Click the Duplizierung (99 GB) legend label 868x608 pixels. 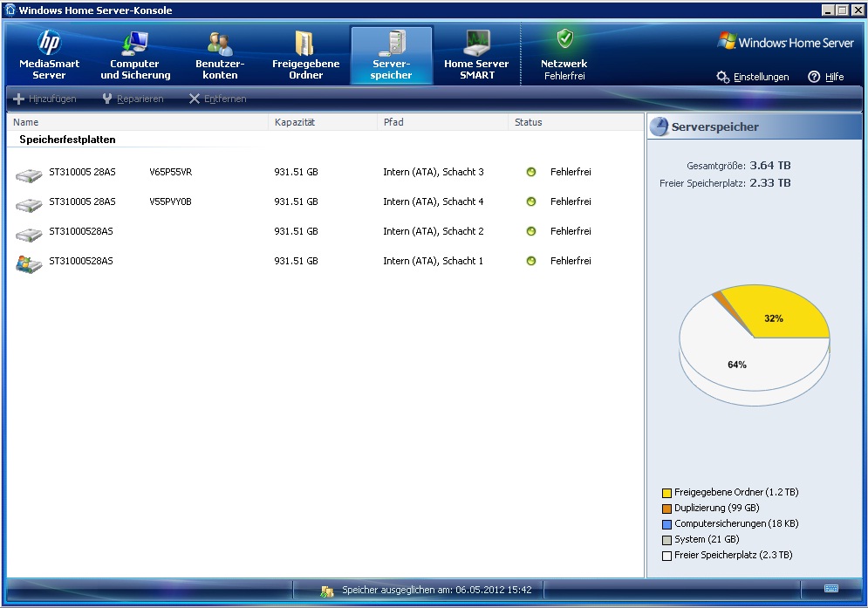(x=717, y=508)
